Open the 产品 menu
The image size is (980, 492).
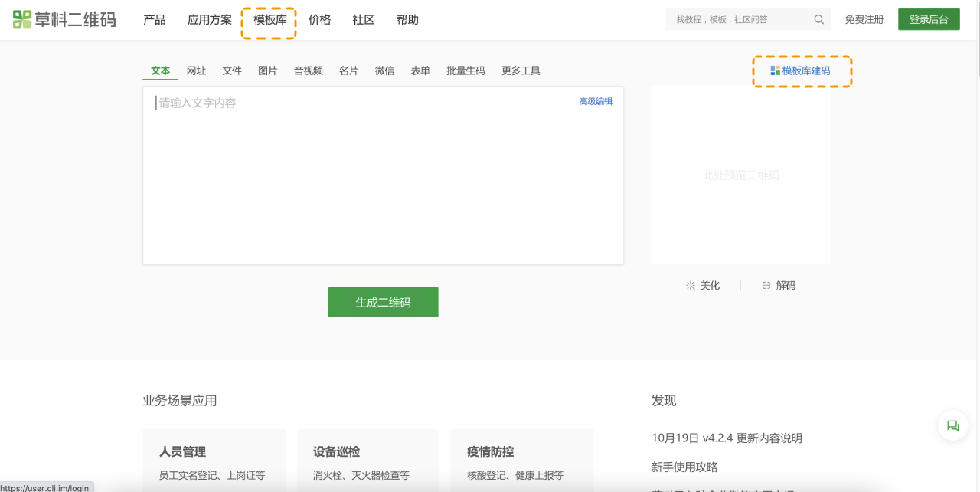[154, 20]
